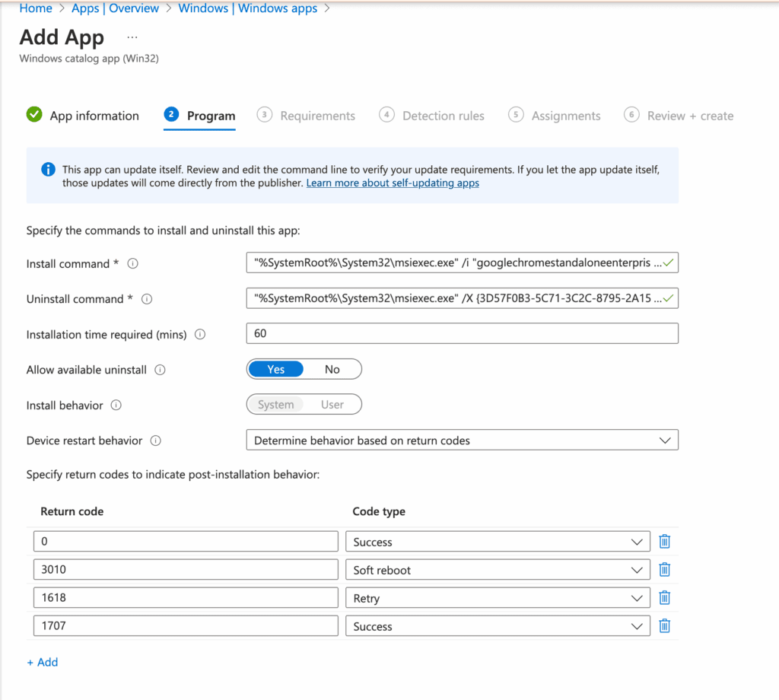
Task: Remove the 1707 return code entry
Action: pos(664,625)
